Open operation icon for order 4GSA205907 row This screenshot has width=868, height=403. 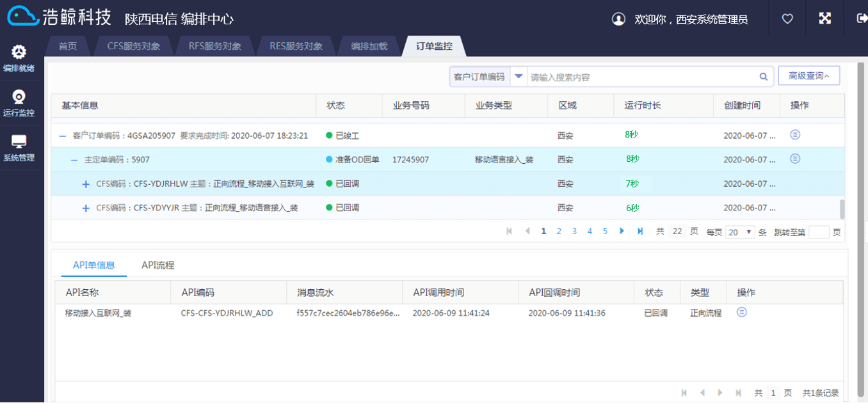point(795,135)
